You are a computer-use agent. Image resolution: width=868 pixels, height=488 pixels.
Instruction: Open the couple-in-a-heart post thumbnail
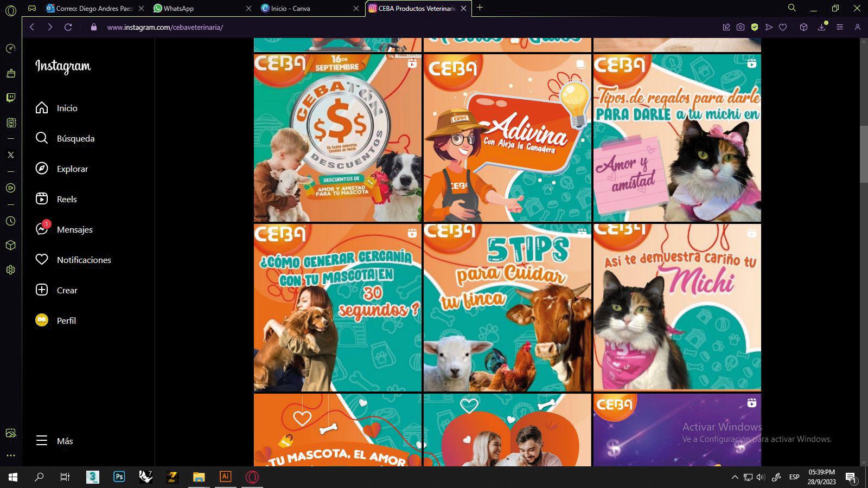(507, 430)
